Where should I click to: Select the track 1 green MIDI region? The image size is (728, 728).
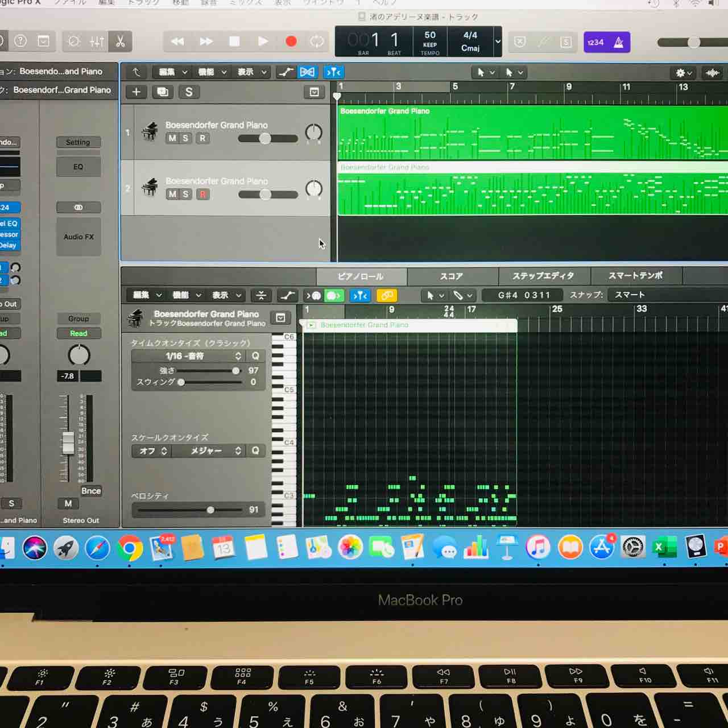533,133
